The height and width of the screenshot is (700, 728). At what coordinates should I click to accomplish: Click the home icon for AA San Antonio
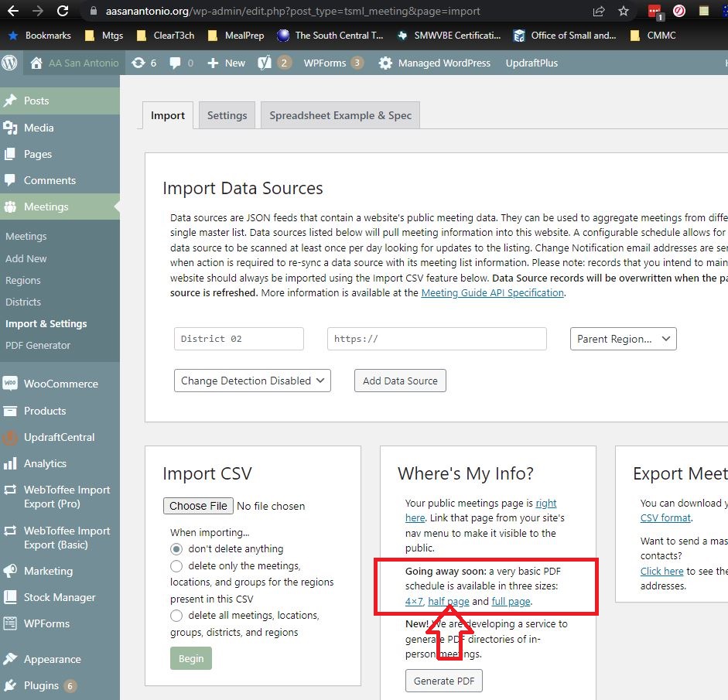tap(36, 63)
